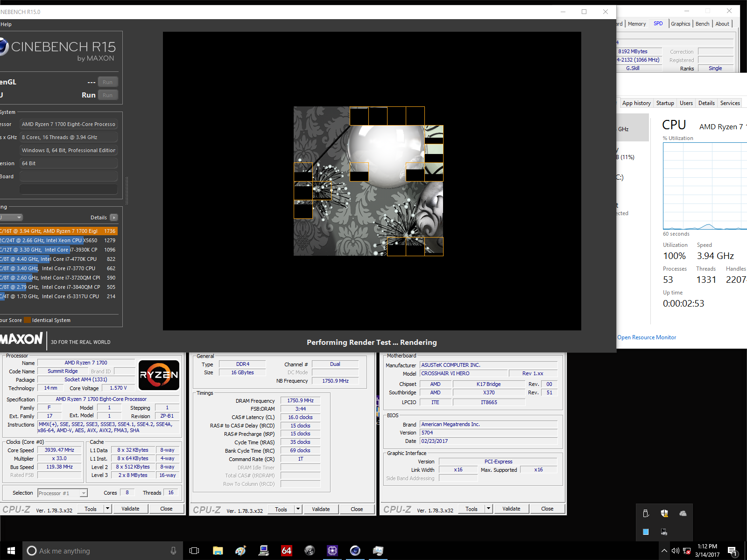Screen dimensions: 747x560
Task: Expand Tools dropdown arrow in the motherboard CPU-Z window
Action: 489,509
